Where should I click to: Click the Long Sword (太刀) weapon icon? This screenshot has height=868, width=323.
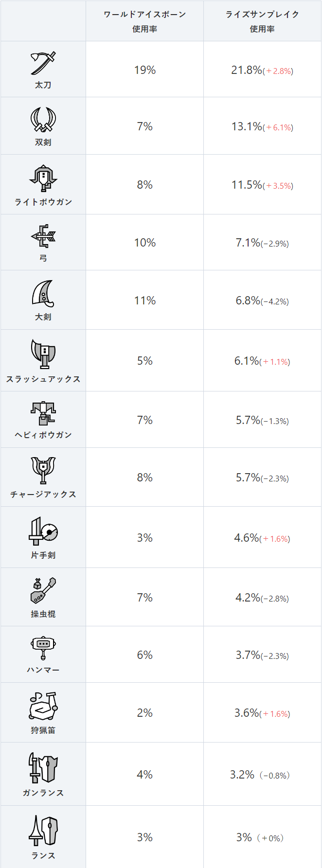[x=43, y=64]
